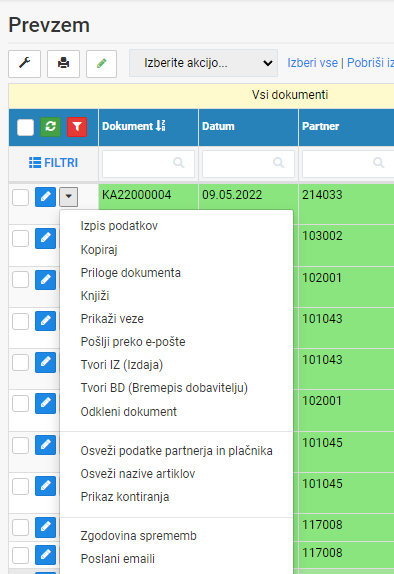Click the printer icon button
The image size is (394, 574).
click(63, 64)
